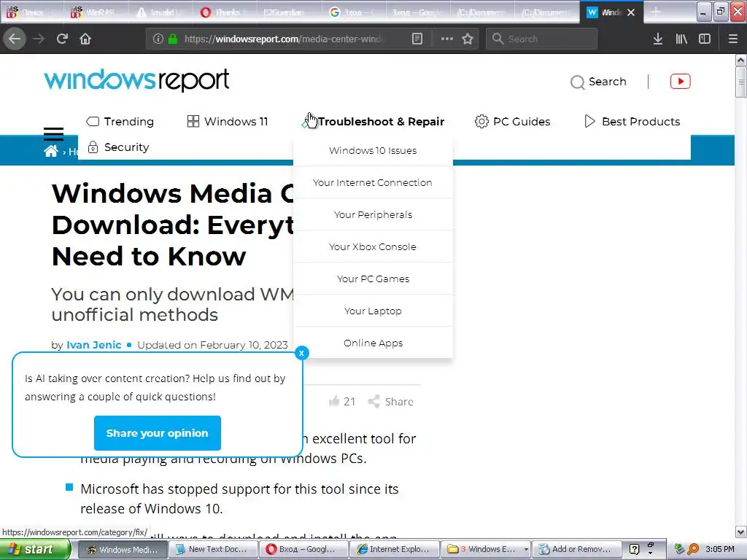Open author Ivan Jenic link
Screen dimensions: 747x560
coord(94,345)
